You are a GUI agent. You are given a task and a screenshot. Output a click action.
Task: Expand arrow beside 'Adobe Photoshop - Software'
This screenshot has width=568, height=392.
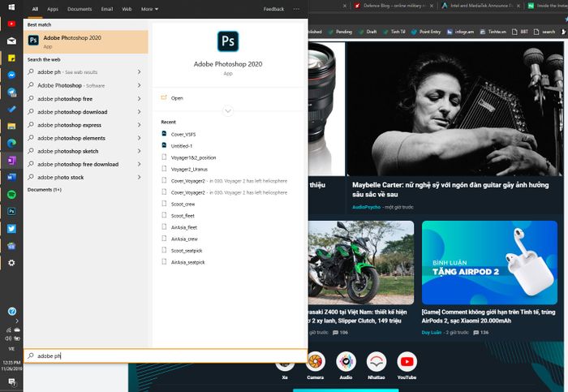[x=139, y=85]
